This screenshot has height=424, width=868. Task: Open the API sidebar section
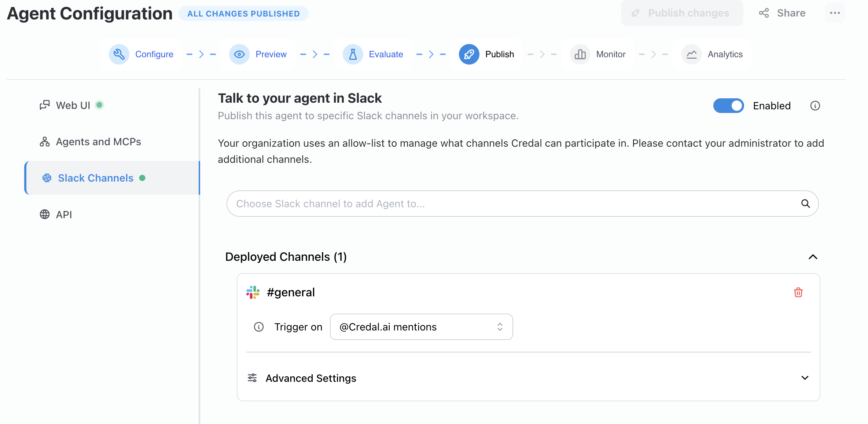pyautogui.click(x=64, y=215)
